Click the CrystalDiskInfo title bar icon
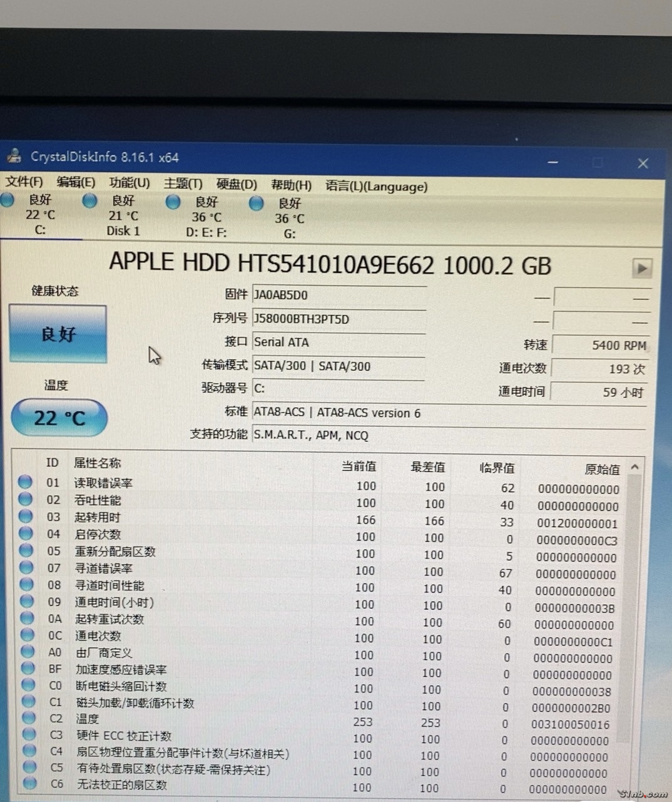Screen dimensions: 672x802 pyautogui.click(x=14, y=156)
